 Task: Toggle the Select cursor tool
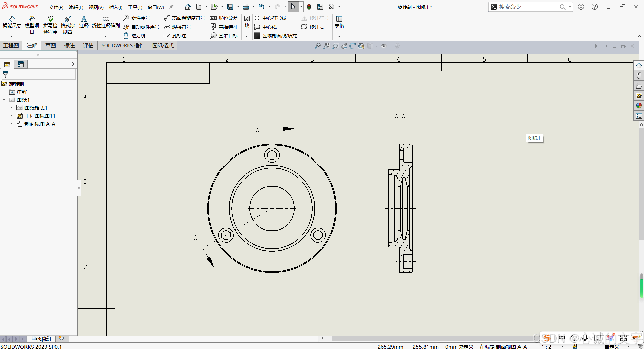pos(293,7)
